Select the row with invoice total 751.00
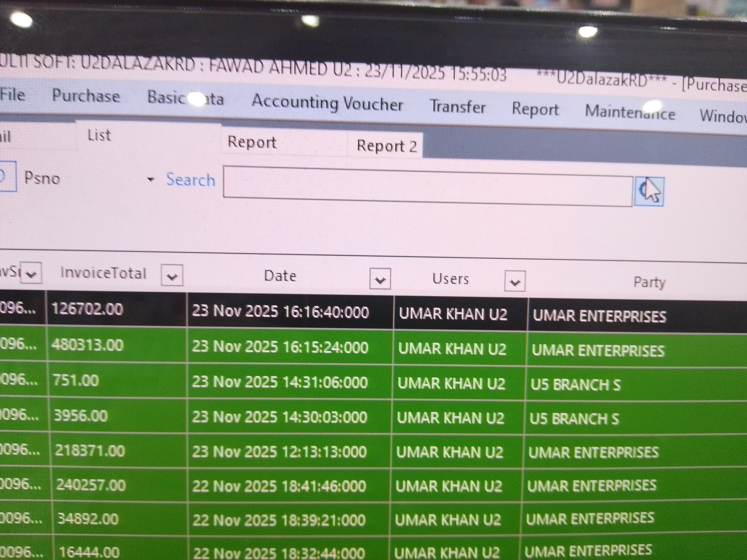 (76, 381)
